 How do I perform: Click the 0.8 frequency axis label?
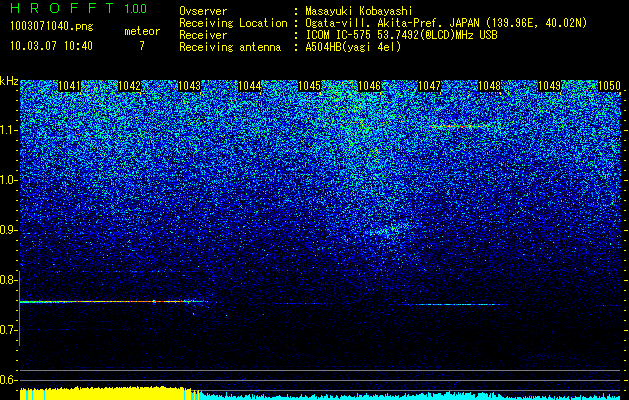[9, 280]
